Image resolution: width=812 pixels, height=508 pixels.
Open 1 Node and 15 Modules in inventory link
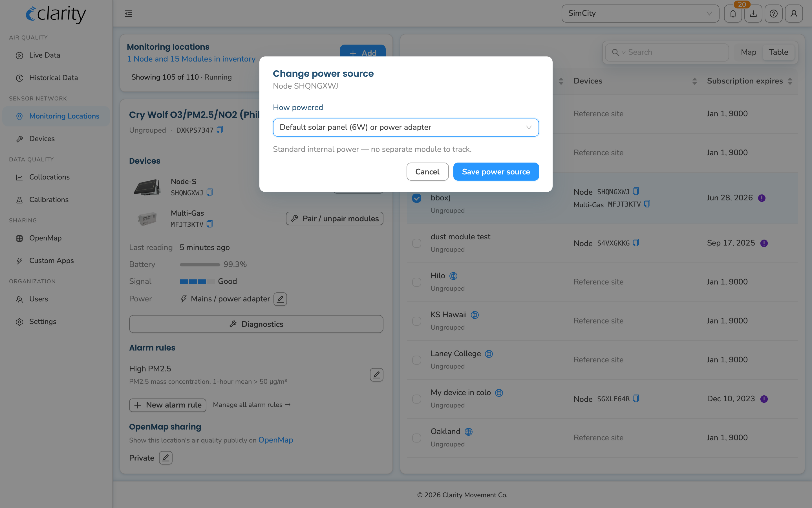coord(191,59)
